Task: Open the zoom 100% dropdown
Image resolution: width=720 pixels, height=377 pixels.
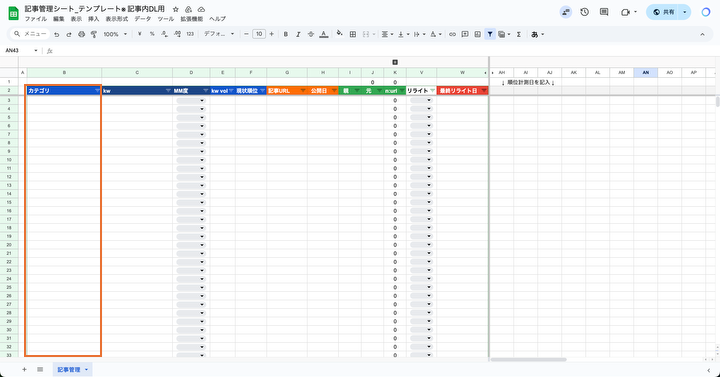Action: (115, 34)
